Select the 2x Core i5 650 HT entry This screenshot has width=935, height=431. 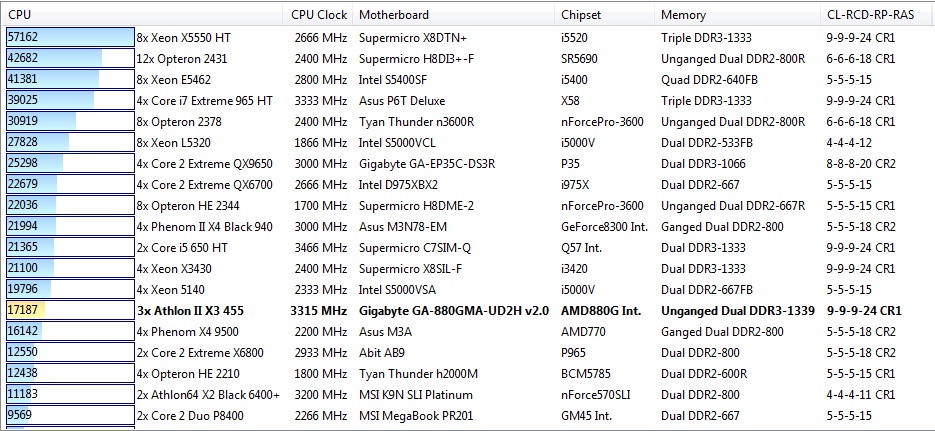[182, 247]
